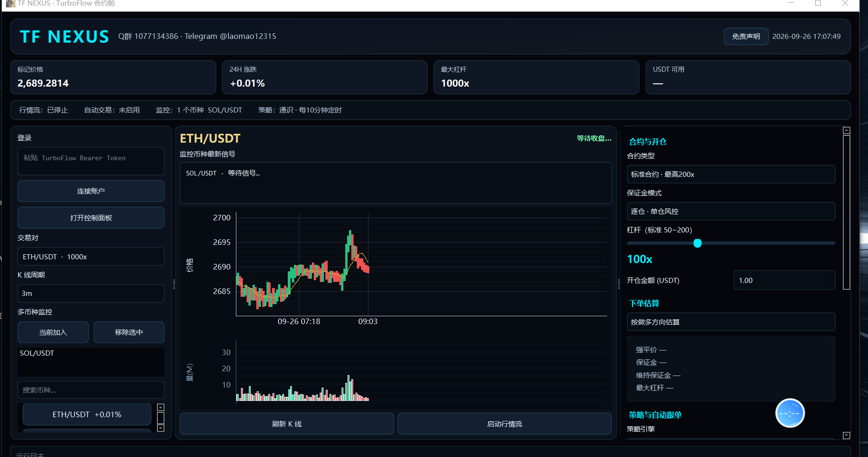
Task: Click the coin list scroll down arrow
Action: 161,428
